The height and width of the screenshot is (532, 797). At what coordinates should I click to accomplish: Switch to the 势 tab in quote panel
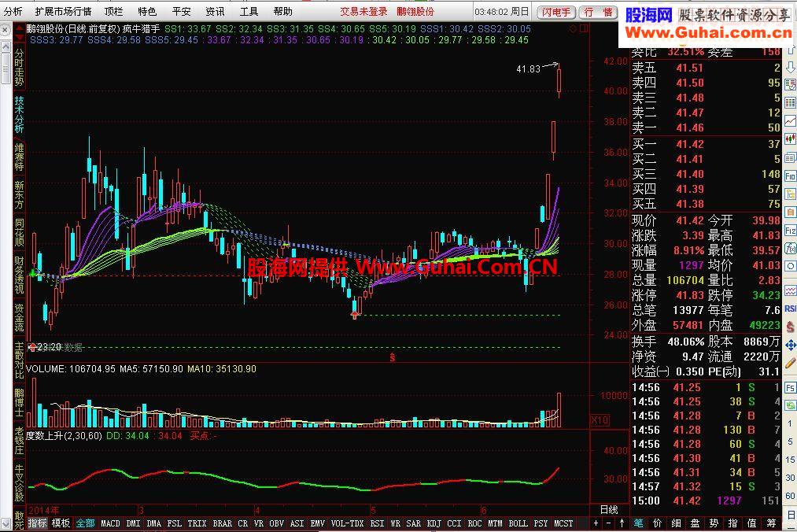pyautogui.click(x=714, y=523)
